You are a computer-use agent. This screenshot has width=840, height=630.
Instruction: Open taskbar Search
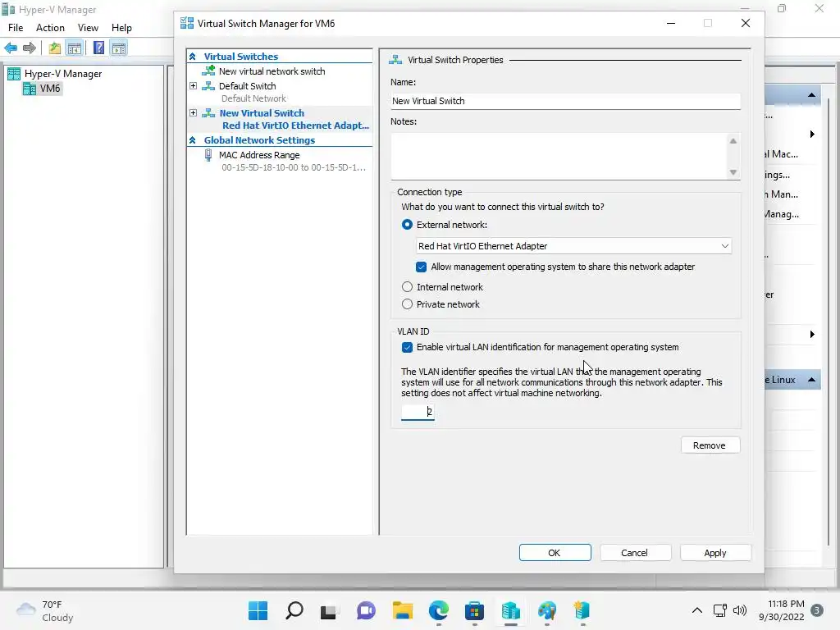pyautogui.click(x=294, y=610)
